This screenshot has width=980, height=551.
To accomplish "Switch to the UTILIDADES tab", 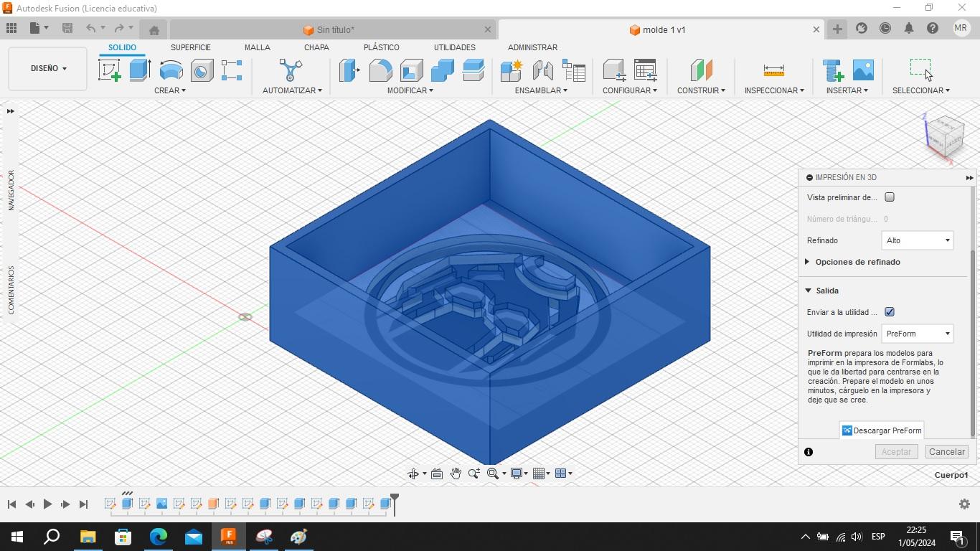I will point(454,47).
